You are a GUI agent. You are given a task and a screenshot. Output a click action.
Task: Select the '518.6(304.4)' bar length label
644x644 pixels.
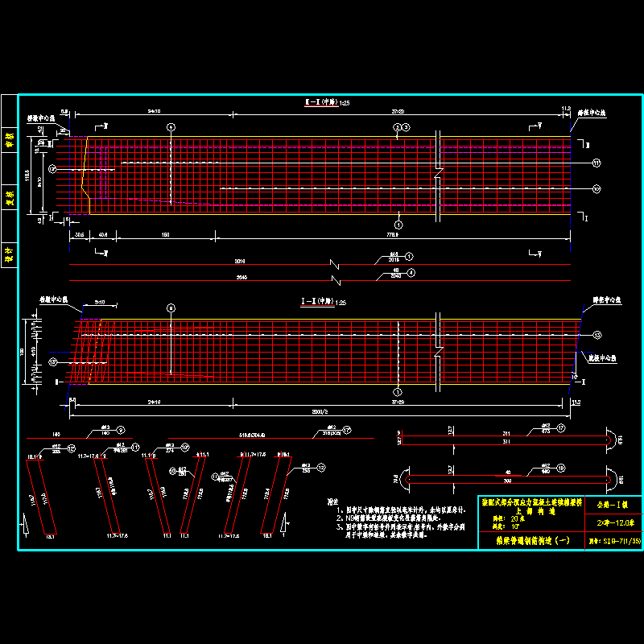click(x=252, y=435)
